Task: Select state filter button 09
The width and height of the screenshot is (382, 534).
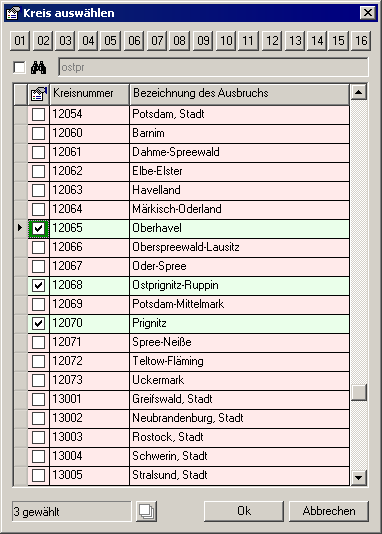Action: pyautogui.click(x=203, y=41)
